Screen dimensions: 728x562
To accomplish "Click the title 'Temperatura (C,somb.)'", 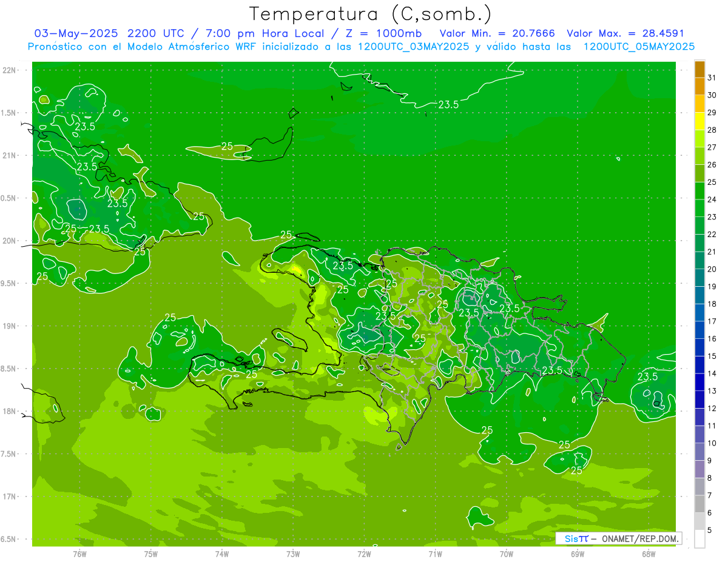I will pyautogui.click(x=371, y=14).
